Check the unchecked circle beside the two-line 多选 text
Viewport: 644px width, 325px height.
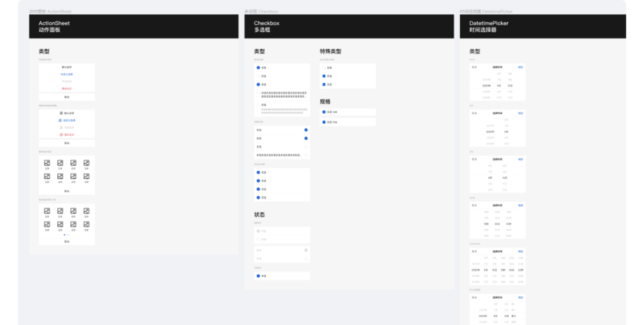click(258, 93)
